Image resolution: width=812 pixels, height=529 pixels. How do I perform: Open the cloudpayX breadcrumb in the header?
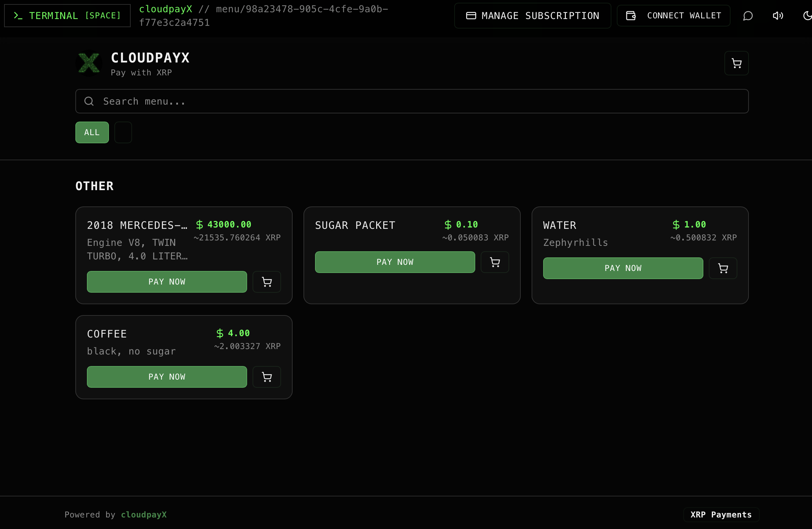(x=165, y=9)
